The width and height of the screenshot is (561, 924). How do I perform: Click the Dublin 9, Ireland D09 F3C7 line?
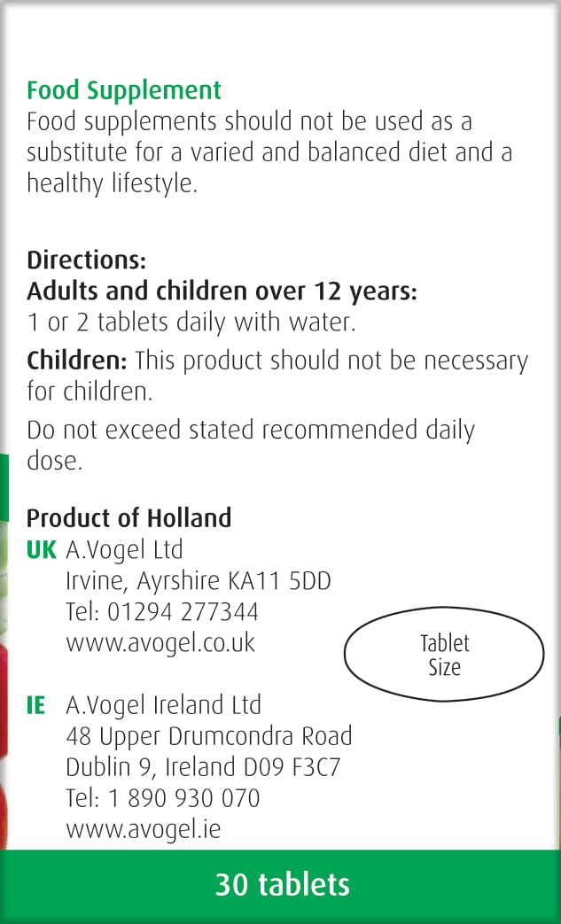(x=203, y=767)
